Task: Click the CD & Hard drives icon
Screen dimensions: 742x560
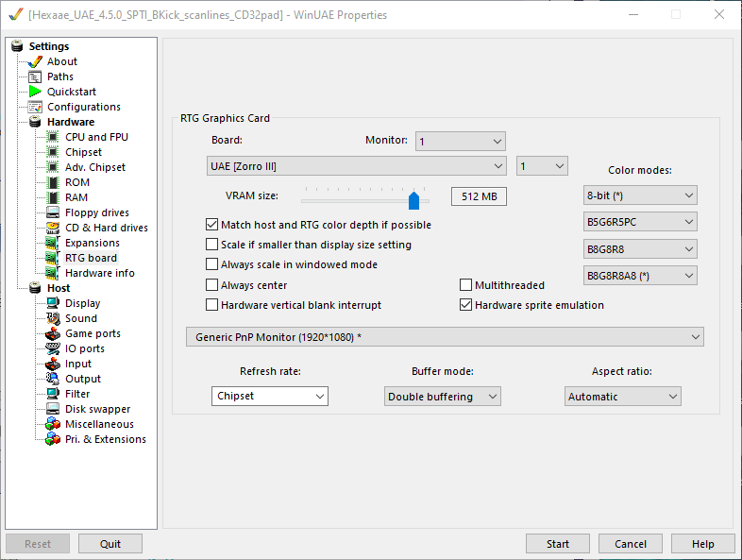Action: coord(53,228)
